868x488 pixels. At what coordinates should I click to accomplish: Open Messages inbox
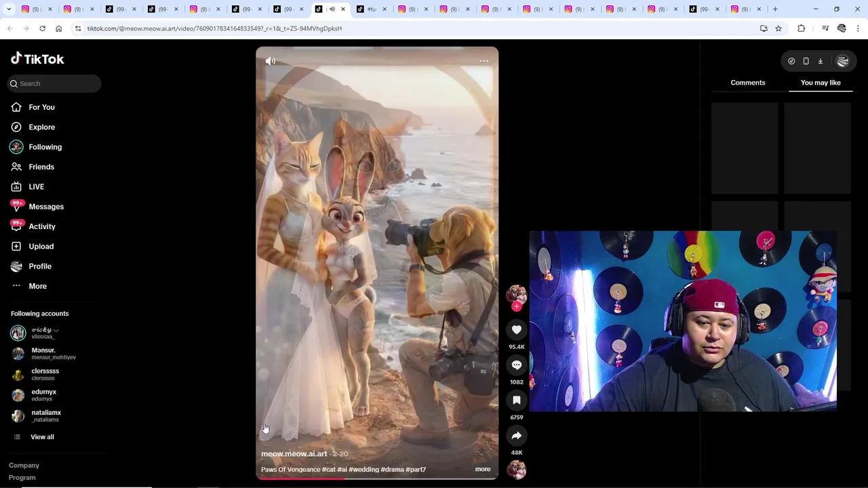[x=46, y=207]
